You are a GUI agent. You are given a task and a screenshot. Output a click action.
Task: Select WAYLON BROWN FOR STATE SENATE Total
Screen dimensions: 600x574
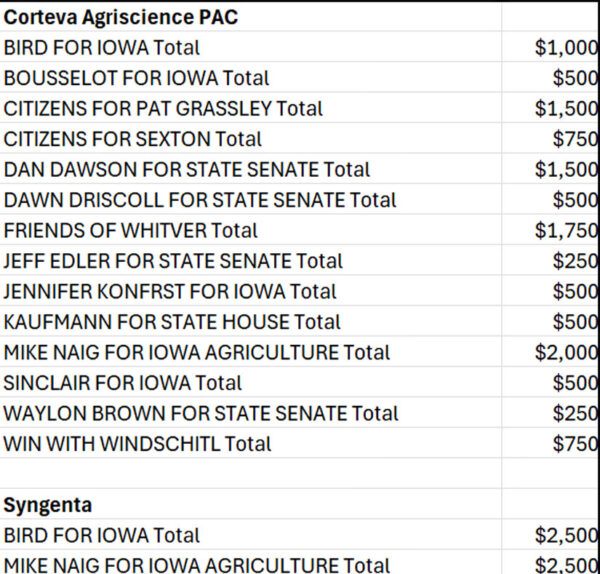[x=201, y=414]
